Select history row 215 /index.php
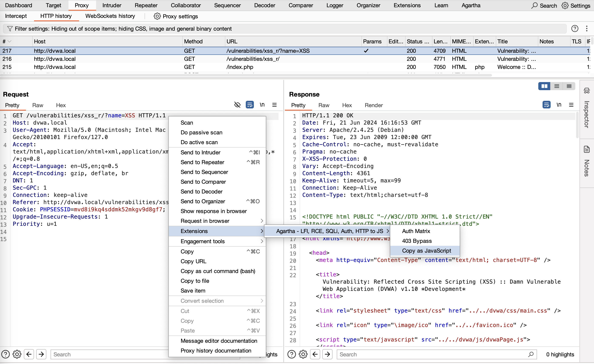This screenshot has height=364, width=594. [295, 67]
